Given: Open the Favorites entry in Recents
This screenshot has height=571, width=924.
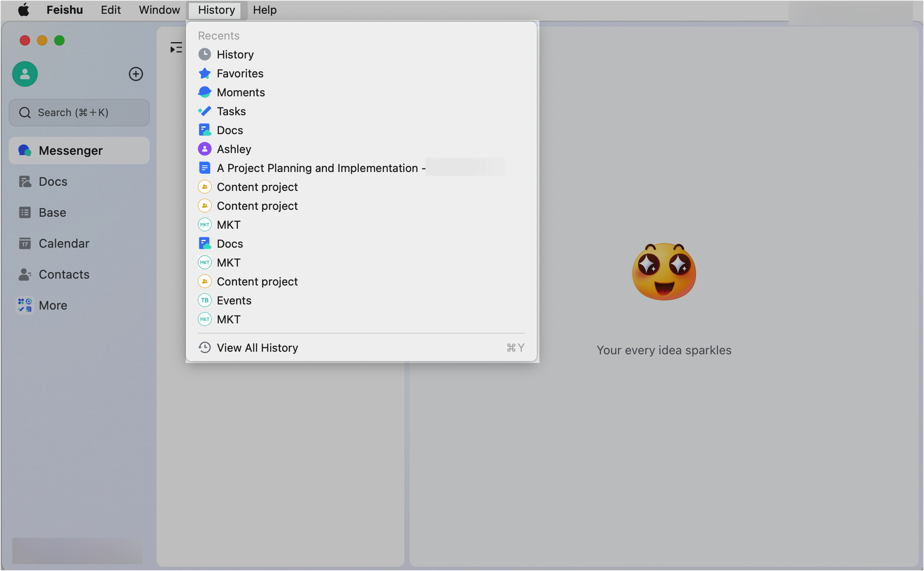Looking at the screenshot, I should point(240,73).
